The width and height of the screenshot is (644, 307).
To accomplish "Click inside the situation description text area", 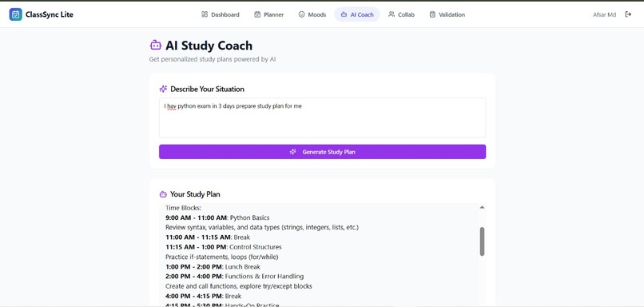I will (x=323, y=118).
